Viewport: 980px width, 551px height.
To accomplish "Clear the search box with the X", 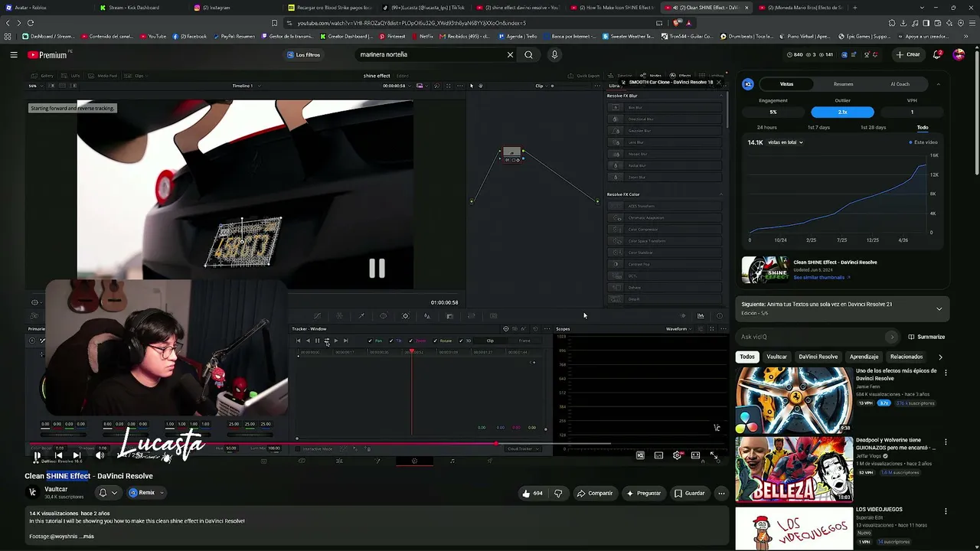I will [x=510, y=55].
